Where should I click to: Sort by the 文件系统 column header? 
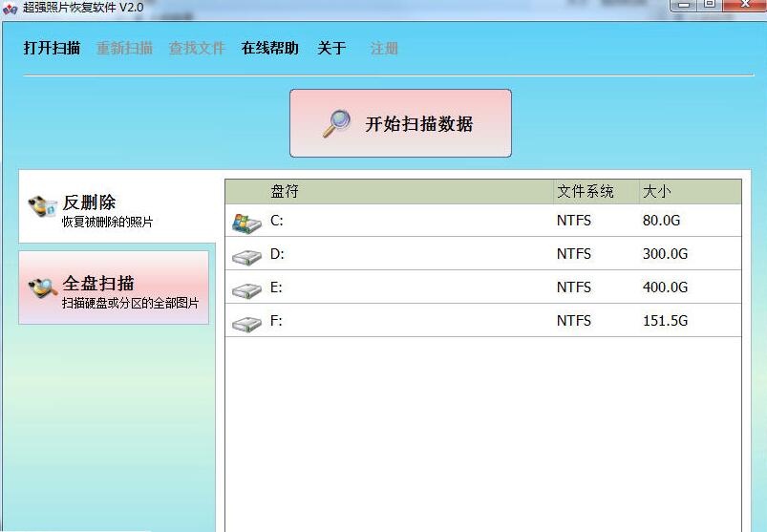[x=585, y=191]
